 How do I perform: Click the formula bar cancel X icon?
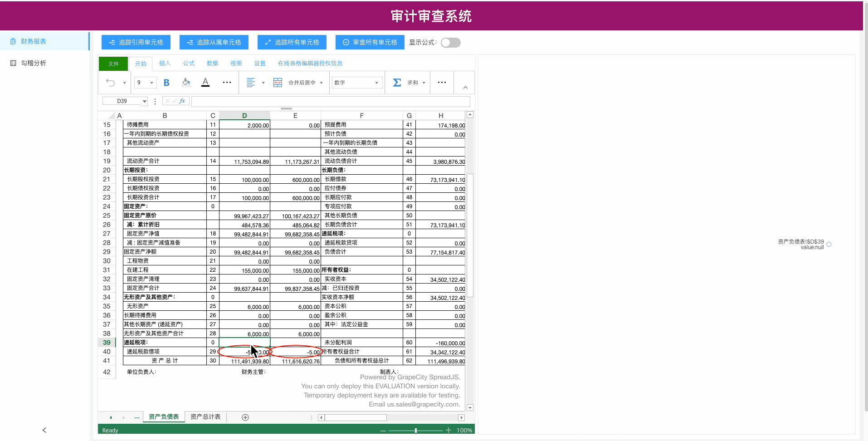(167, 101)
